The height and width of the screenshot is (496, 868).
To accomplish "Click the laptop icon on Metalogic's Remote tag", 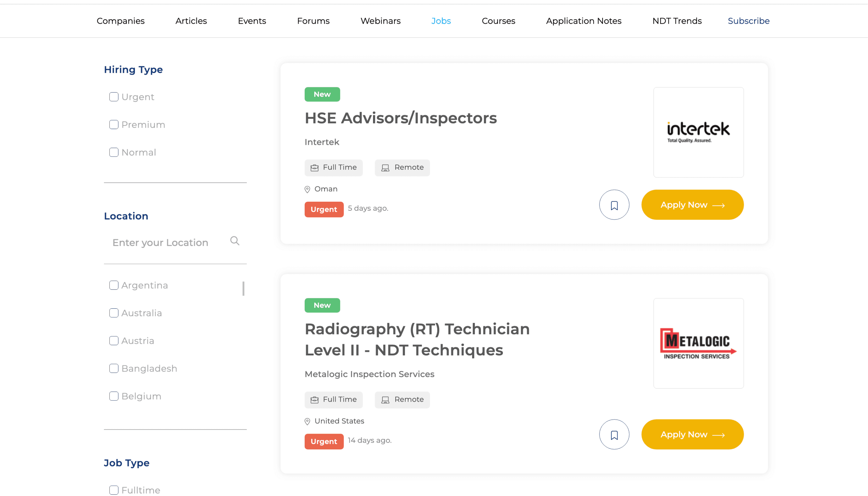I will point(385,400).
